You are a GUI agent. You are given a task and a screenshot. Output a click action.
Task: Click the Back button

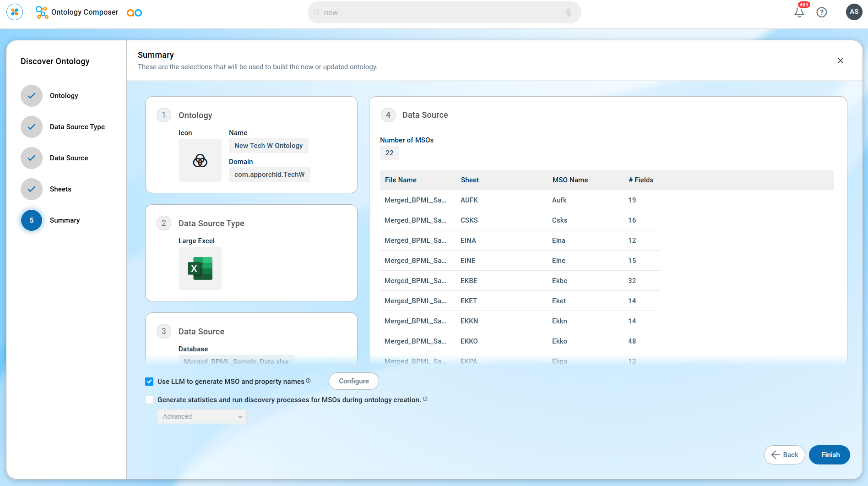pyautogui.click(x=785, y=455)
